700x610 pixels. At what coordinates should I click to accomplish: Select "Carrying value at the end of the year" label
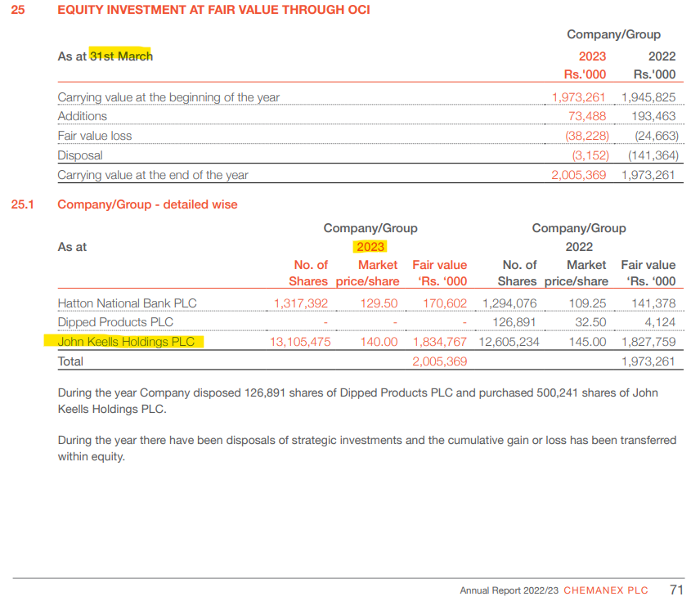coord(153,175)
